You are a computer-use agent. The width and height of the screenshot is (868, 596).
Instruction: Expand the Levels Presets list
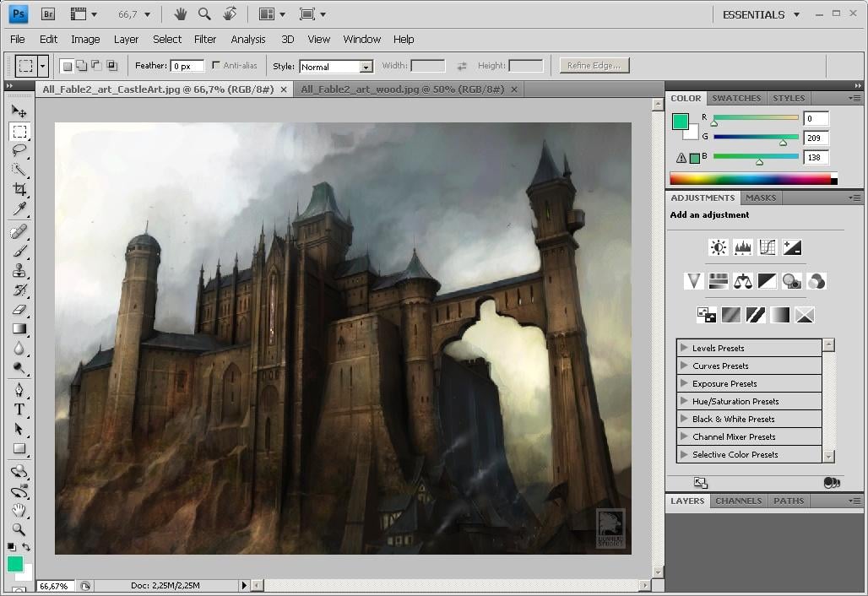coord(684,348)
